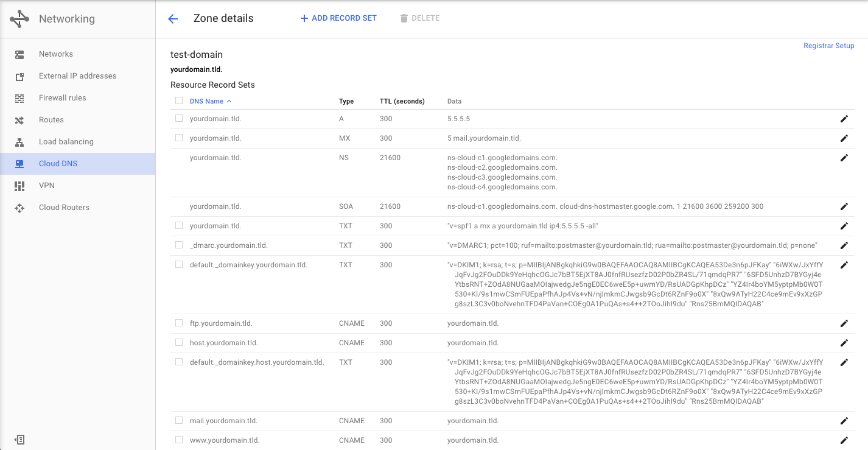This screenshot has width=868, height=450.
Task: Click ADD RECORD SET button
Action: (338, 18)
